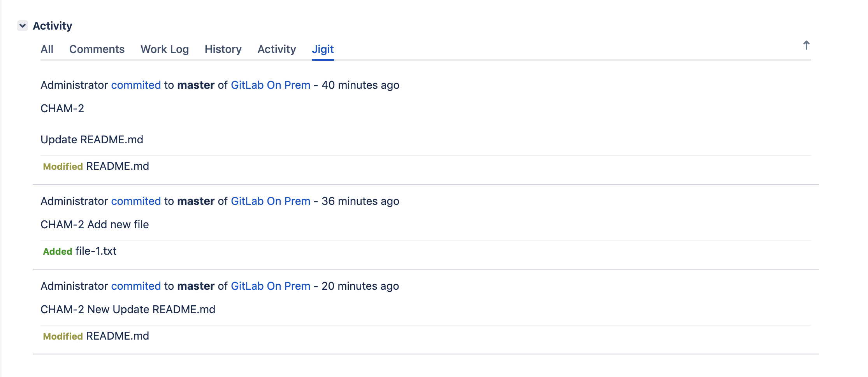Open 'commited' link from 36 minutes ago
Viewport: 868px width, 377px height.
click(136, 201)
